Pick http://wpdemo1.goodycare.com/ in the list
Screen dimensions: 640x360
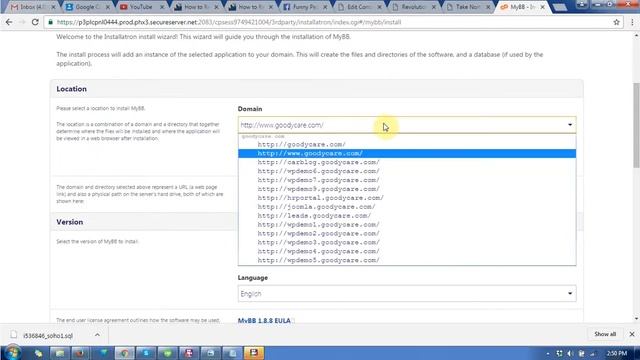pos(407,225)
